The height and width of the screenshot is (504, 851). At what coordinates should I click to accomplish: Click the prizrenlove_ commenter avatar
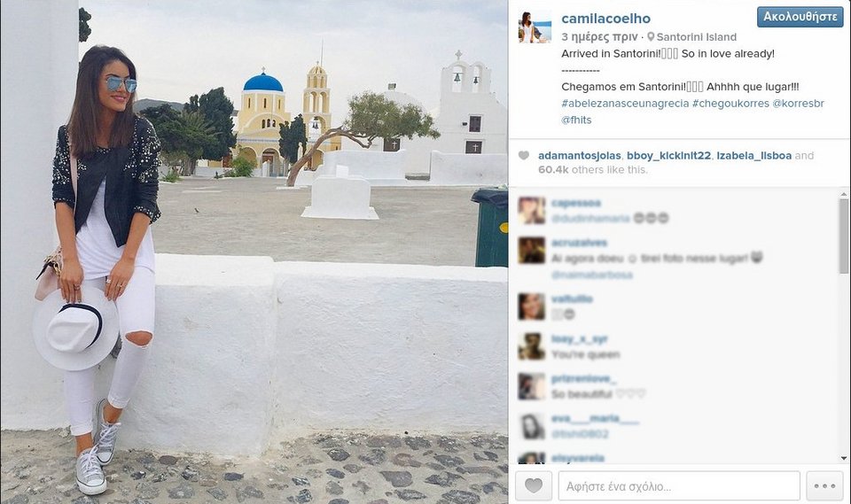point(531,386)
